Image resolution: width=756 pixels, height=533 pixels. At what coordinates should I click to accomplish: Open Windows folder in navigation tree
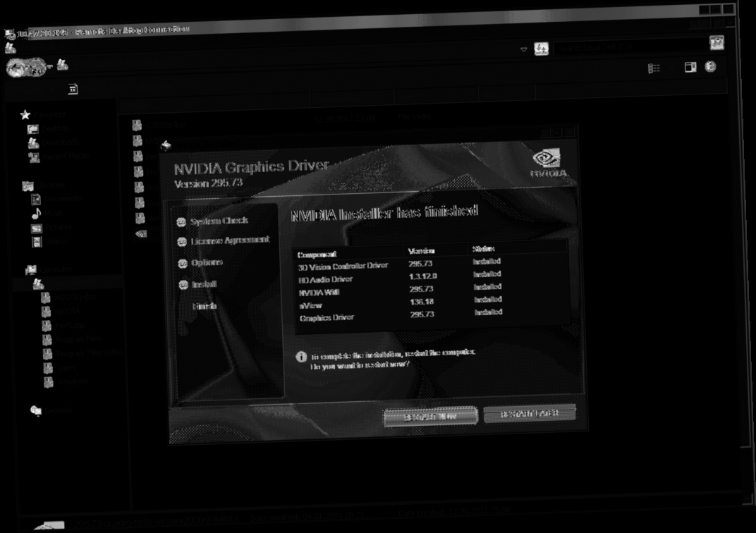click(66, 382)
